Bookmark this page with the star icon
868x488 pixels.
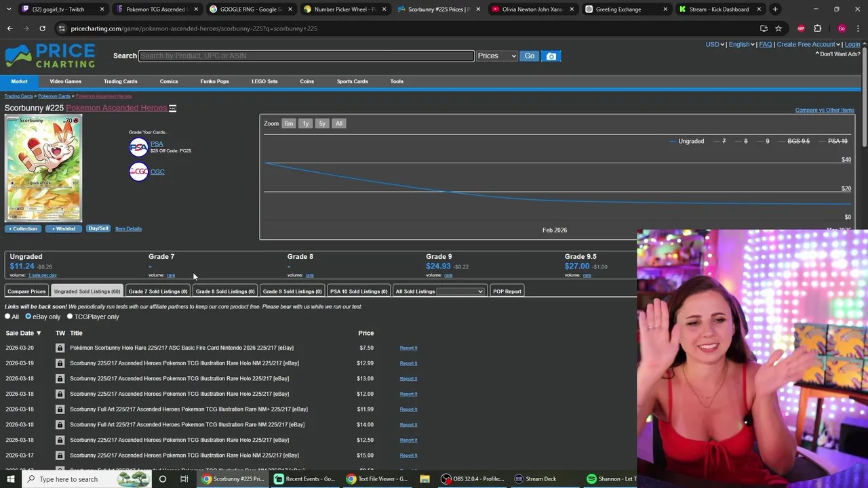[x=778, y=28]
